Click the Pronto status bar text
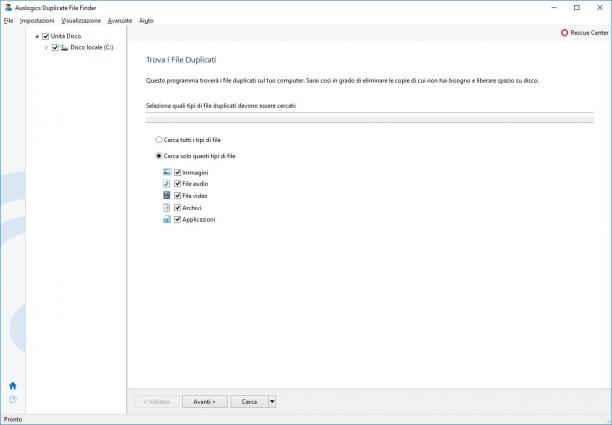This screenshot has width=612, height=425. click(13, 419)
